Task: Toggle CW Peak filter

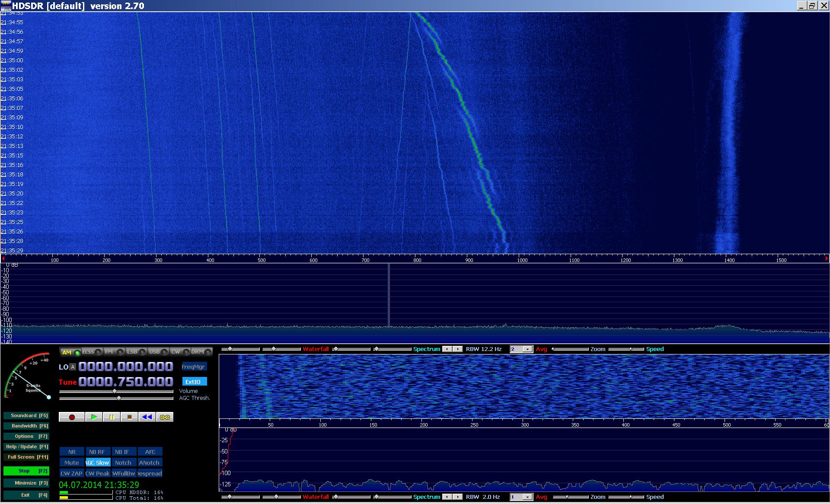Action: click(98, 473)
